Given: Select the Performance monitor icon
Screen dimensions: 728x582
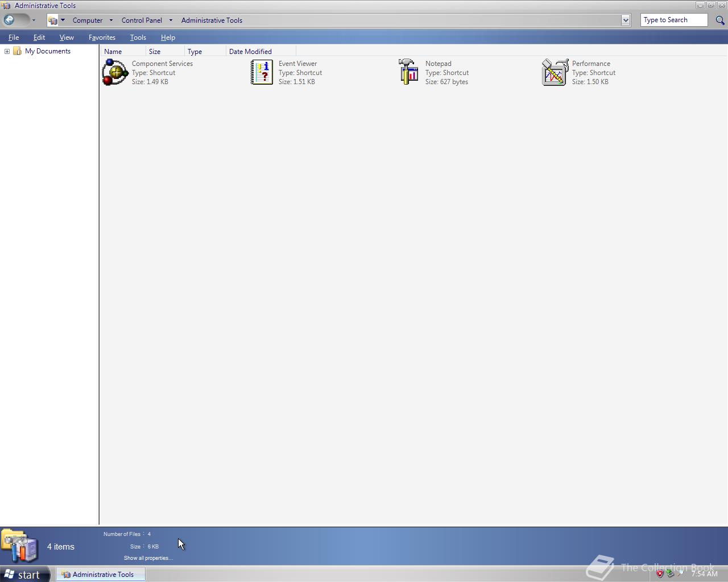Looking at the screenshot, I should (x=555, y=72).
